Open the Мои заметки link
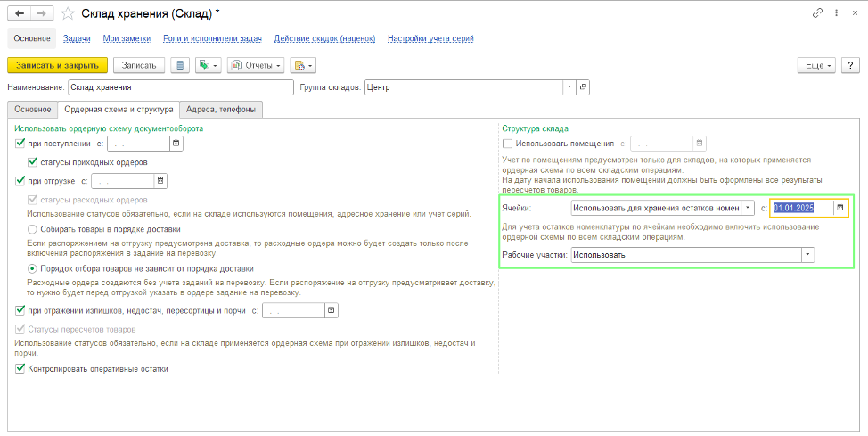The width and height of the screenshot is (868, 436). click(127, 38)
